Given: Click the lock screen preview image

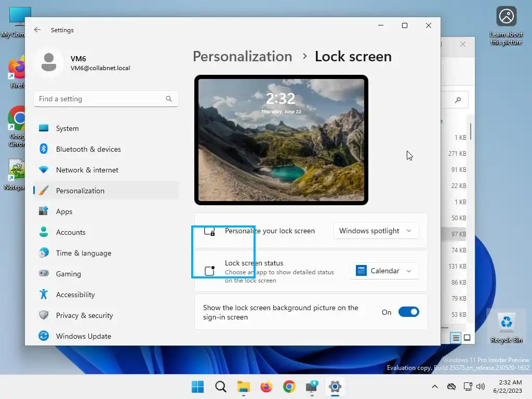Looking at the screenshot, I should pos(281,140).
